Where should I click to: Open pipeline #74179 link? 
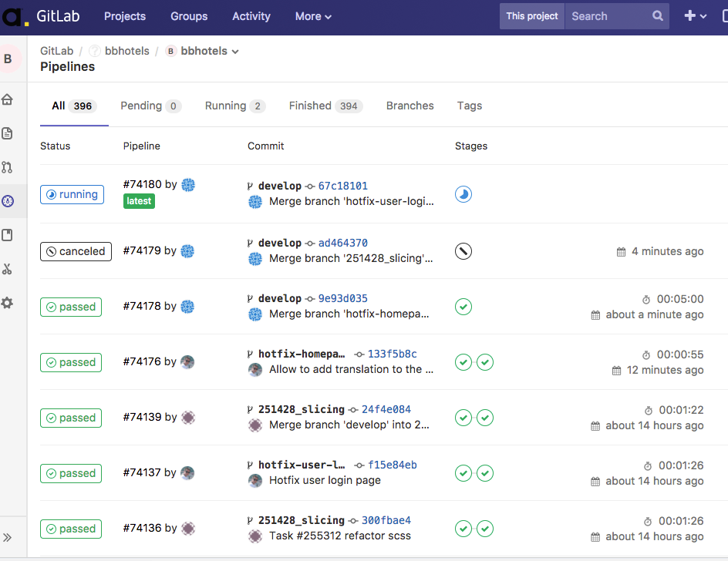142,250
